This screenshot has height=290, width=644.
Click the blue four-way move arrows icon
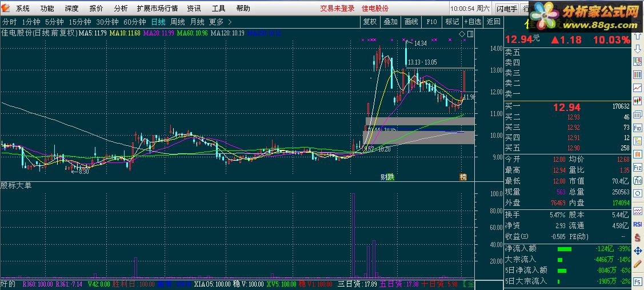pos(638,250)
